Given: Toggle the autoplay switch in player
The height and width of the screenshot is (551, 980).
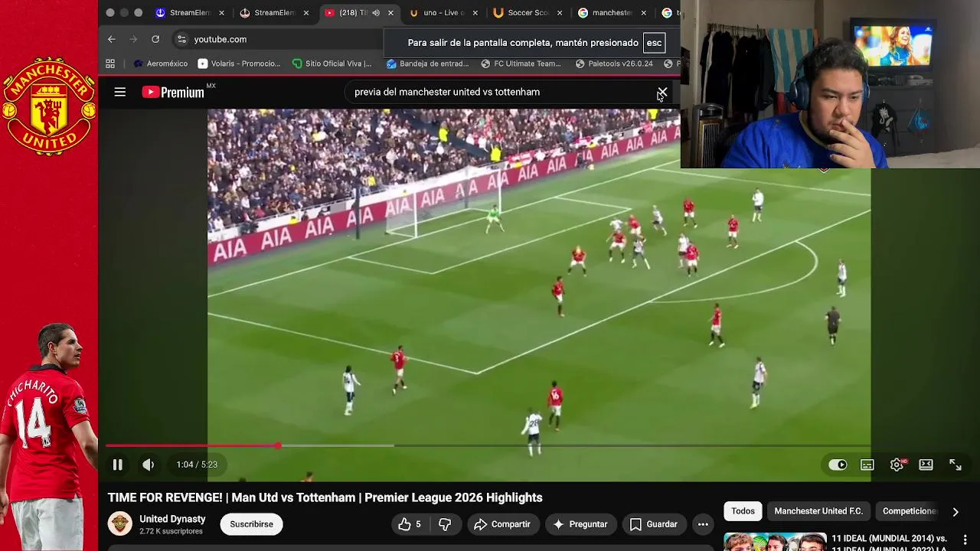Looking at the screenshot, I should 838,465.
